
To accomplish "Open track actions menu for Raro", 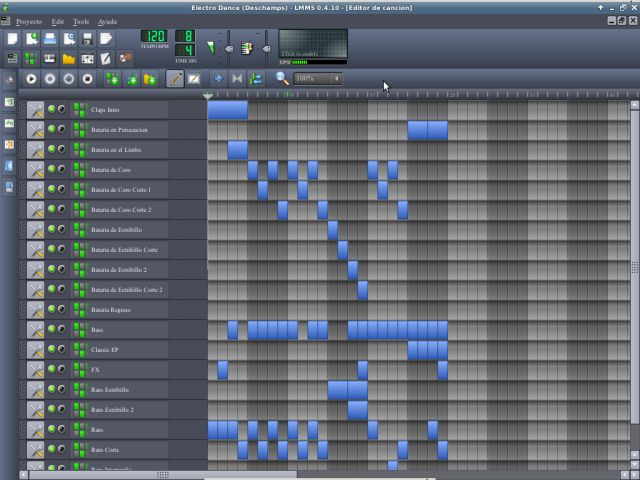I will point(36,430).
